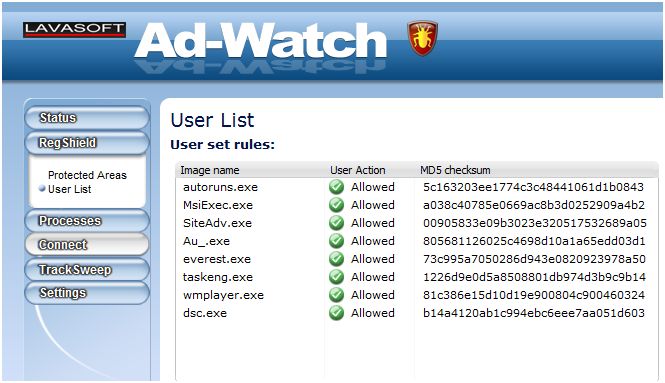
Task: Click checksum b14a4120ab1c994ebc6eee7aa051d603
Action: tap(534, 313)
